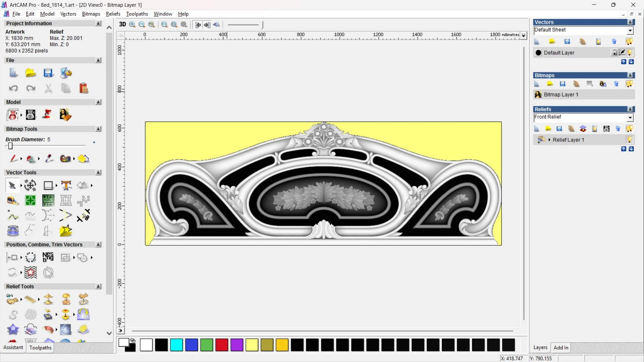The image size is (644, 362).
Task: Click the create star vector icon
Action: (66, 231)
